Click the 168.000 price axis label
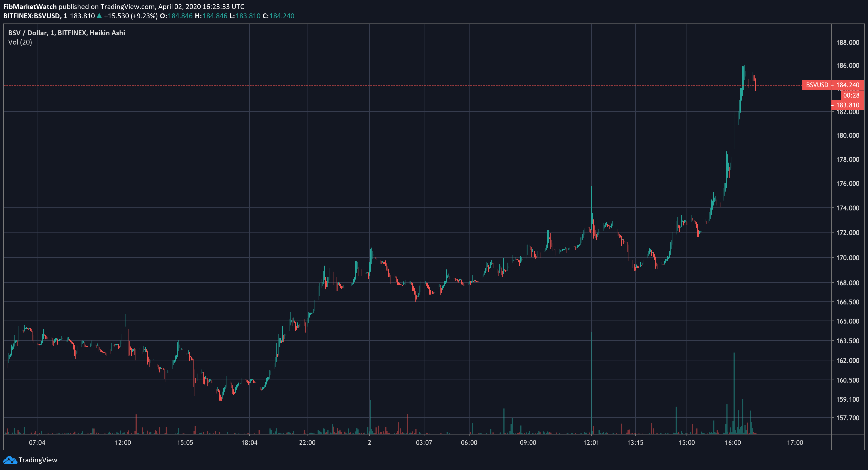Image resolution: width=868 pixels, height=470 pixels. 848,283
